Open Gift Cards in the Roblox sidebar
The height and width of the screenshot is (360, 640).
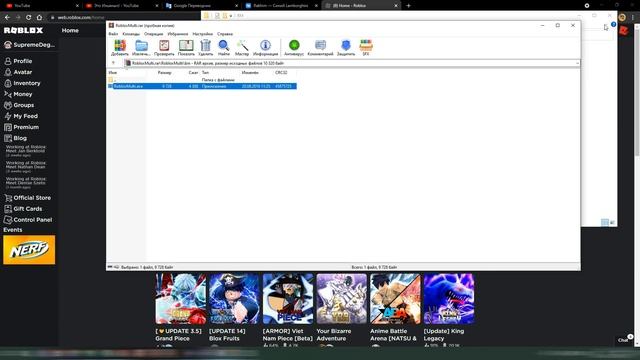(x=23, y=209)
